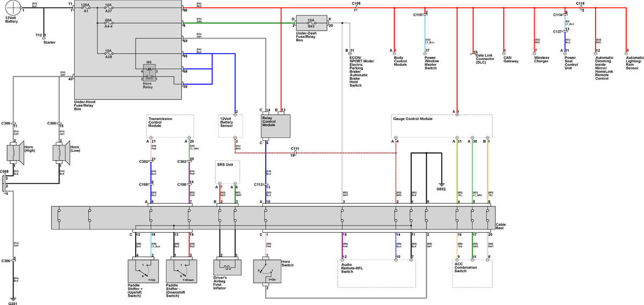
Task: Click the 10A B43 fuse in Under-Dash box
Action: (311, 24)
